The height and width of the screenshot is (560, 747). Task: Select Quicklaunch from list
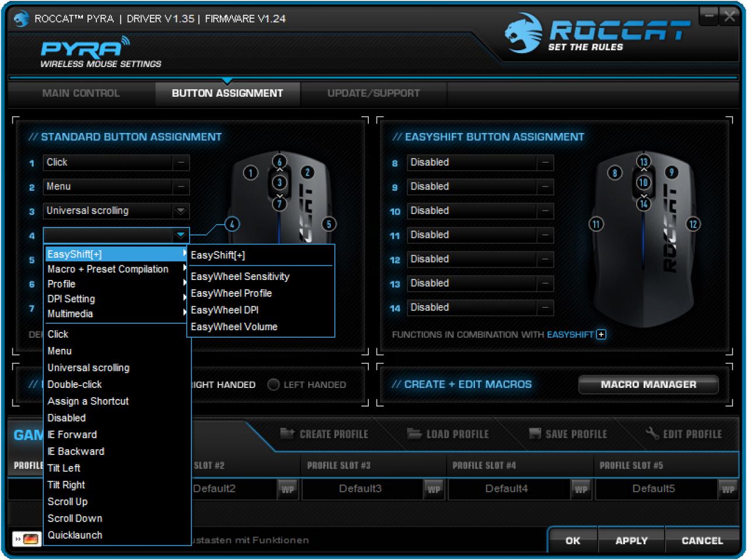[117, 535]
